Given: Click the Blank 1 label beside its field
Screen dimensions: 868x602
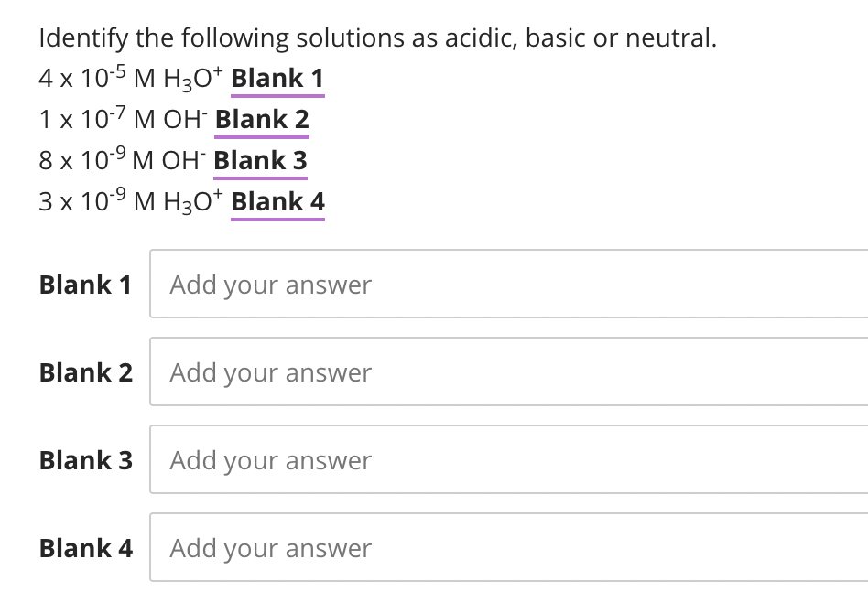Looking at the screenshot, I should (85, 285).
